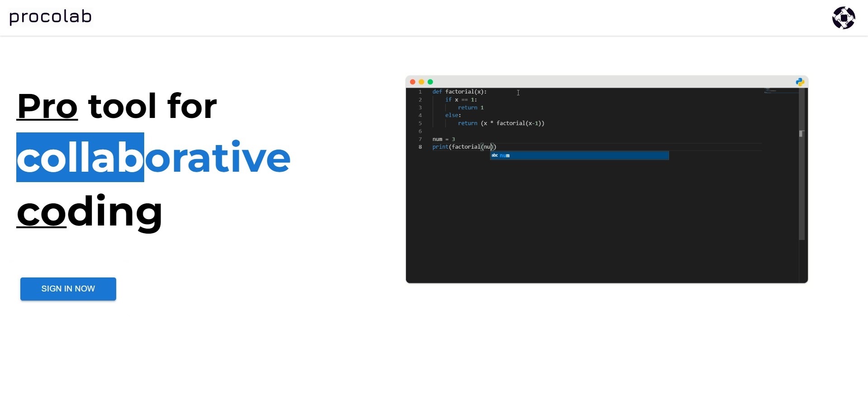Click the procolab logo
Image resolution: width=868 pixels, height=418 pixels.
click(50, 17)
